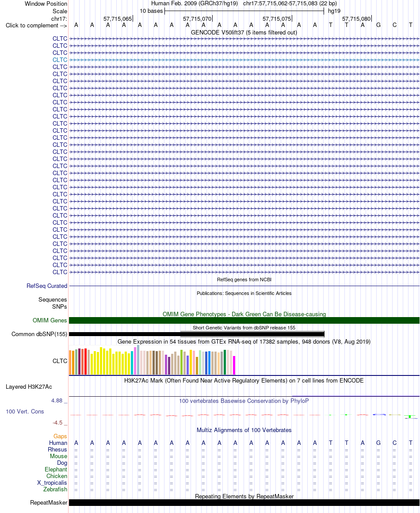Image resolution: width=420 pixels, height=513 pixels.
Task: Click the 'Sequences SNPs' track label
Action: coord(53,303)
